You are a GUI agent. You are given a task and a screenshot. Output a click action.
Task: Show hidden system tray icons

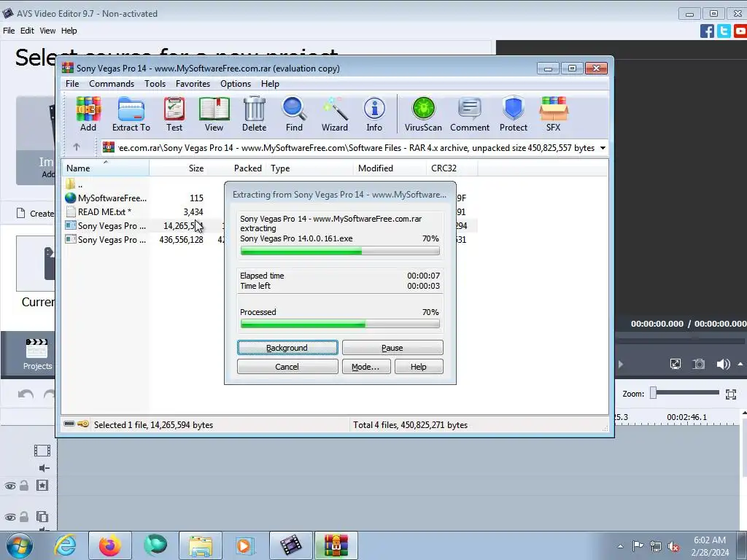coord(620,546)
